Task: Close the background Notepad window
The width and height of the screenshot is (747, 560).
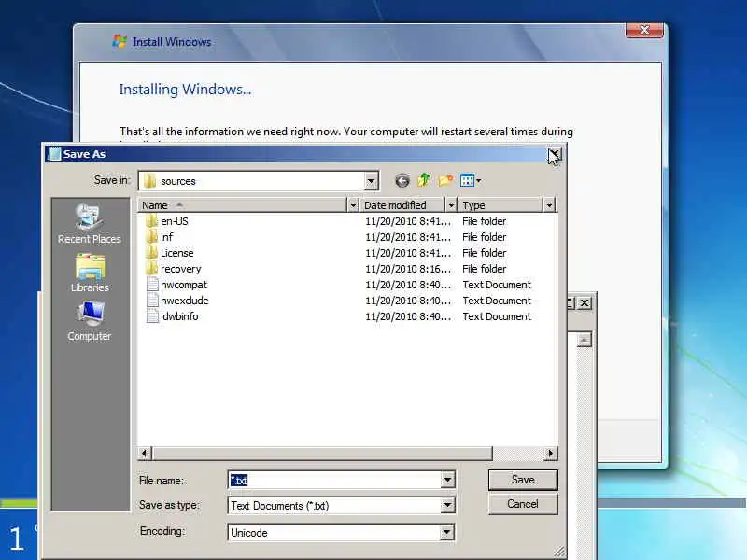Action: (585, 302)
